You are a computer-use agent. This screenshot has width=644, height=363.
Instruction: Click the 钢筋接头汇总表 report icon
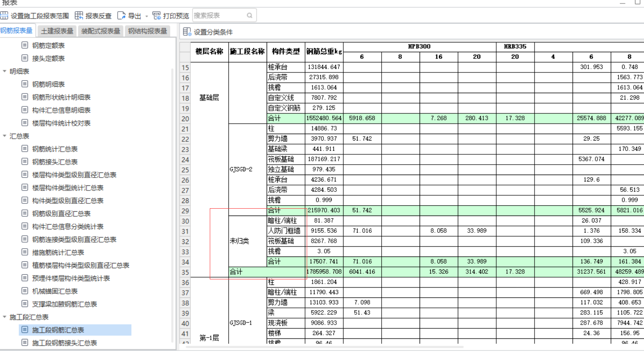coord(25,162)
